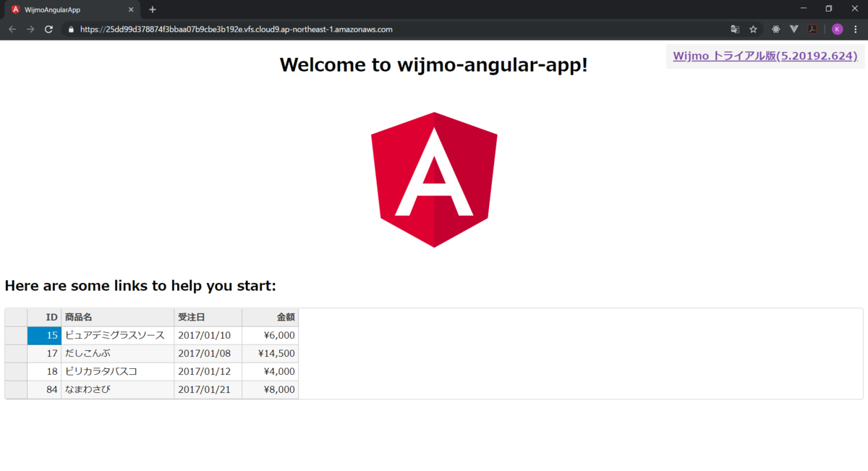Open a new tab with plus button
This screenshot has width=868, height=471.
point(153,9)
